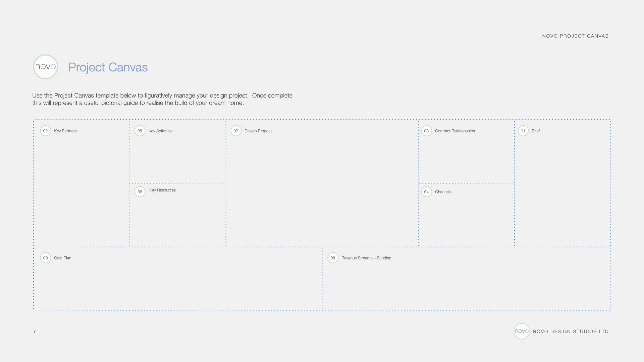Click the NOVO PROJECT CANVAS header text
The image size is (644, 362).
pyautogui.click(x=575, y=36)
